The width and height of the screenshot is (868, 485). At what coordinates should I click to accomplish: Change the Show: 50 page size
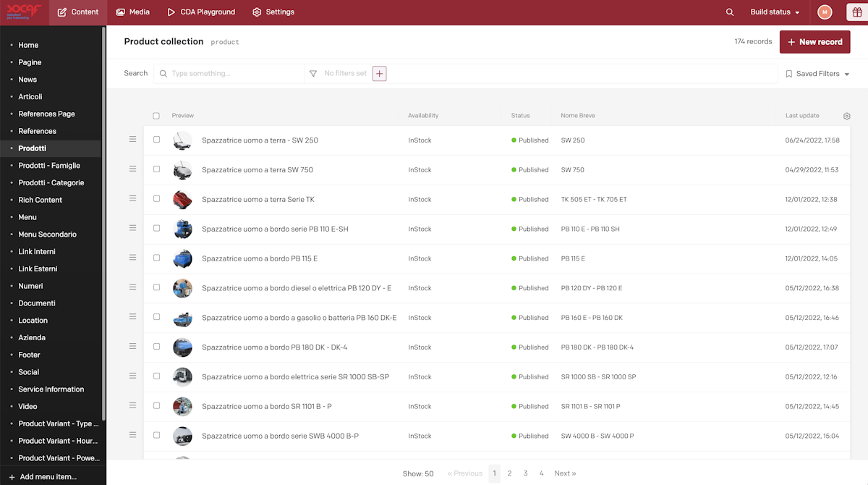coord(418,473)
